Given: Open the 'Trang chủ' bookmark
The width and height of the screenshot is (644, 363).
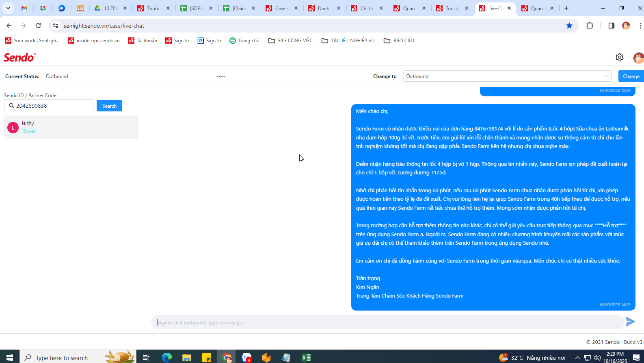Looking at the screenshot, I should 244,41.
